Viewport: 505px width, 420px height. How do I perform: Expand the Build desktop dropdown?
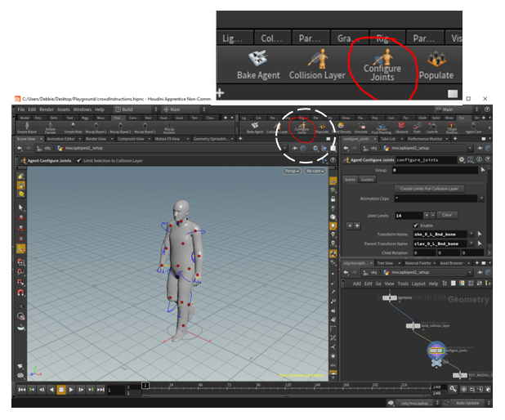pyautogui.click(x=131, y=109)
